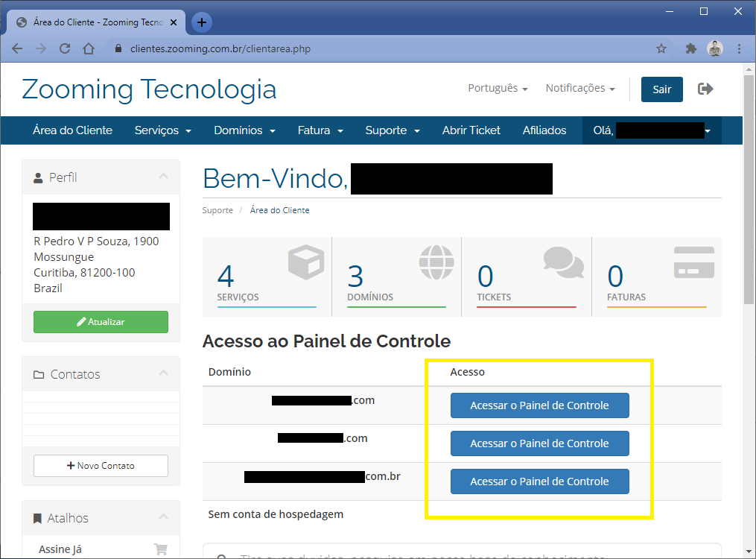Click the scrollbar down arrow

tap(749, 552)
